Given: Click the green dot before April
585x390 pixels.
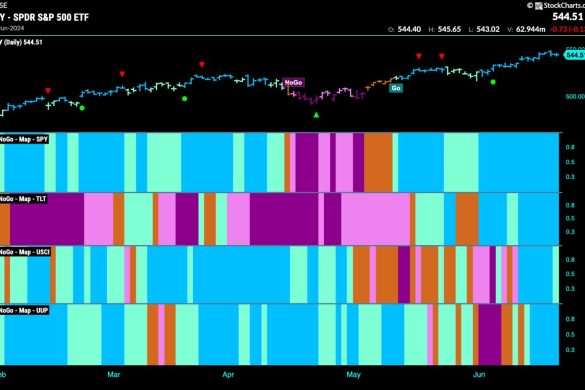Looking at the screenshot, I should (184, 99).
